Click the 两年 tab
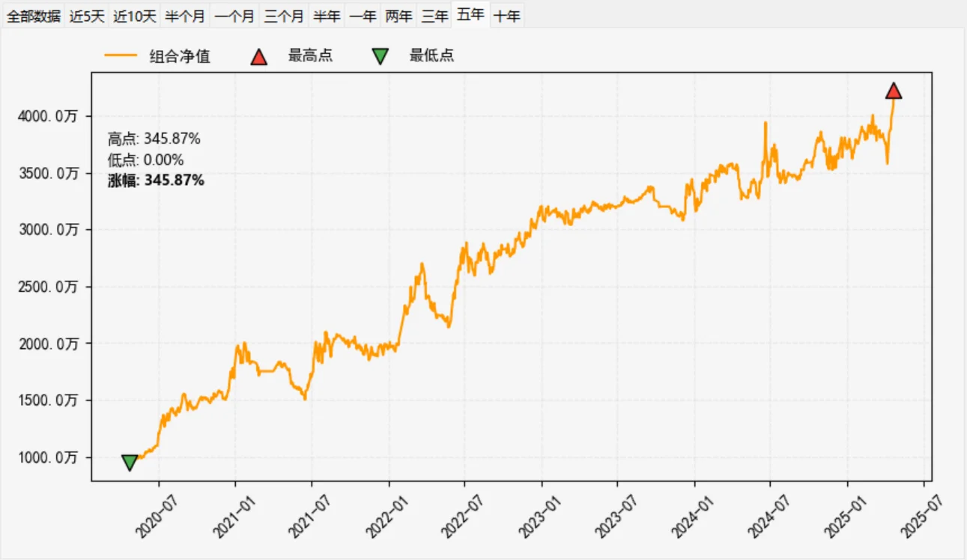Image resolution: width=967 pixels, height=560 pixels. 398,16
